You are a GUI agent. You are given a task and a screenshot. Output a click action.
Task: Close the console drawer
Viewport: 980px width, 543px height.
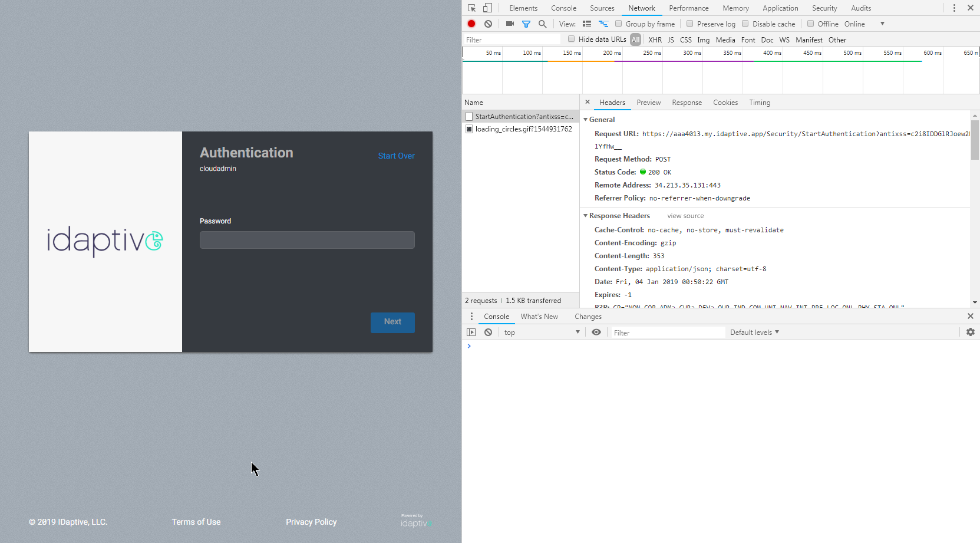tap(971, 317)
